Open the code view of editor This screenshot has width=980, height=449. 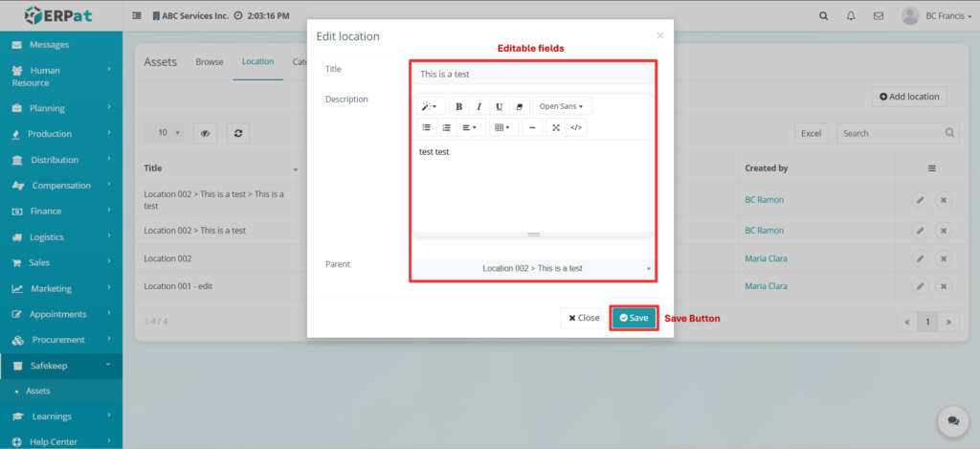[575, 127]
